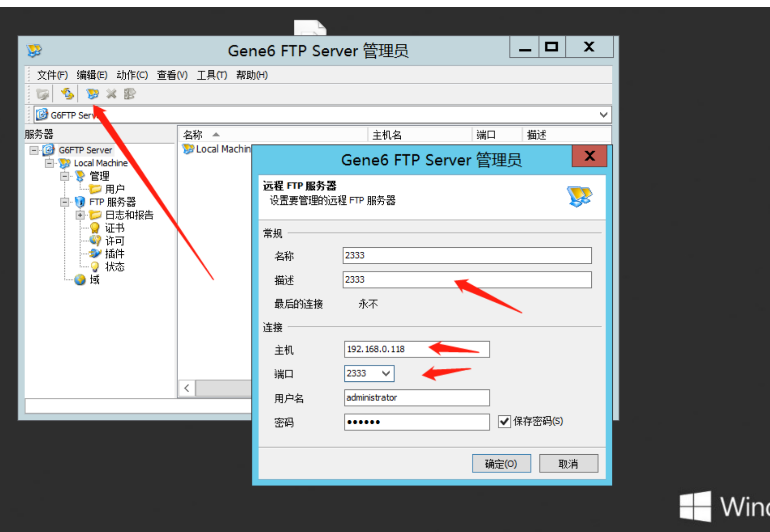This screenshot has height=532, width=770.
Task: Click the 许可 license icon
Action: click(95, 240)
